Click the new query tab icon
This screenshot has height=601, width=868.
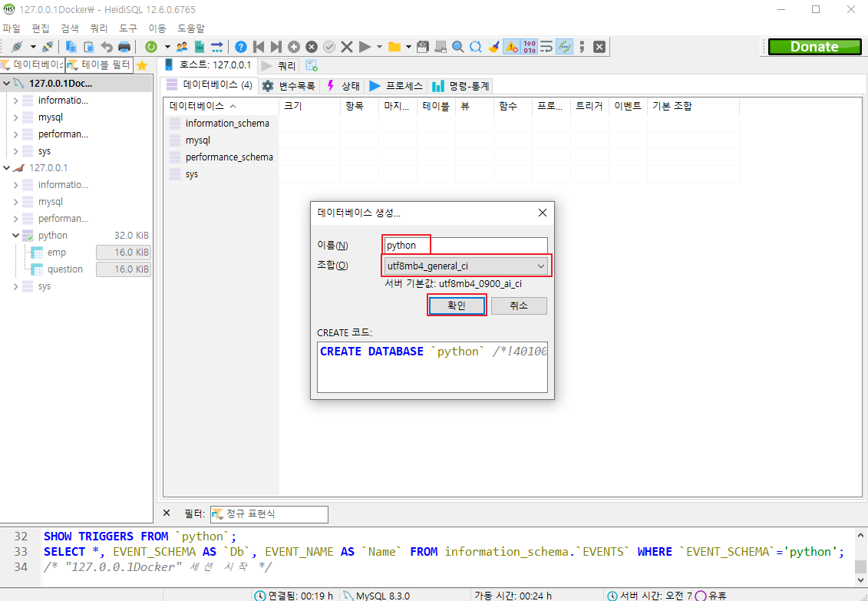point(312,66)
